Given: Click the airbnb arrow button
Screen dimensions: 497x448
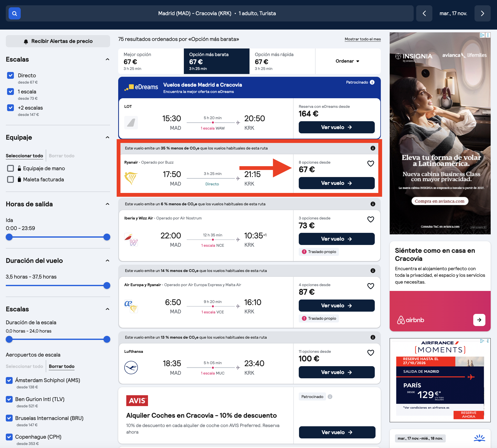Looking at the screenshot, I should 479,320.
